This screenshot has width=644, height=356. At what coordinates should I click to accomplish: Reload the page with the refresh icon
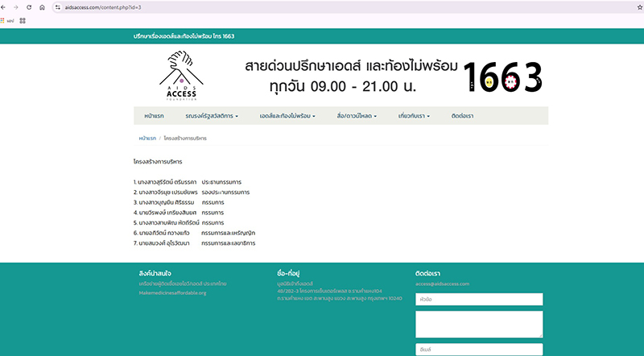(x=29, y=7)
